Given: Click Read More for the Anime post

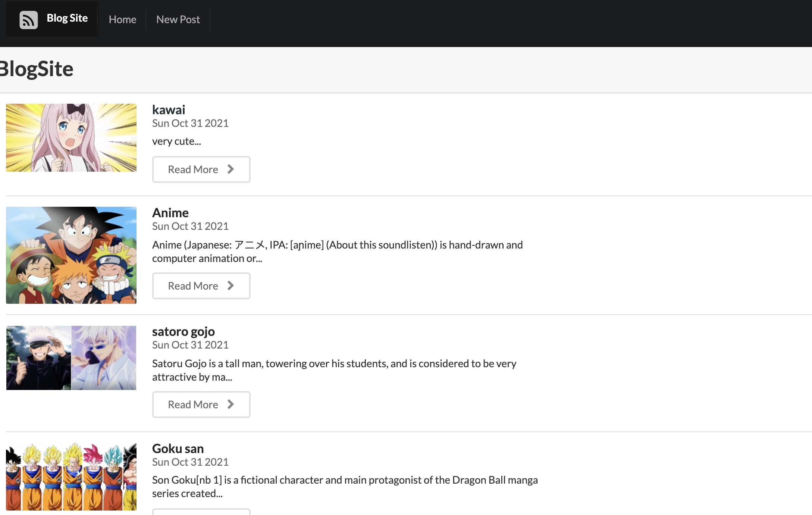Looking at the screenshot, I should (x=201, y=286).
